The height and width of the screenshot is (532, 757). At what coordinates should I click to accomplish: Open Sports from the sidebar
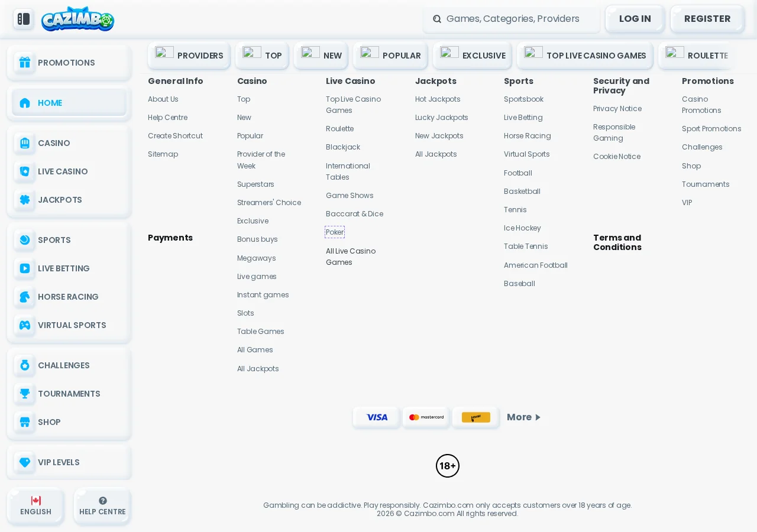69,240
